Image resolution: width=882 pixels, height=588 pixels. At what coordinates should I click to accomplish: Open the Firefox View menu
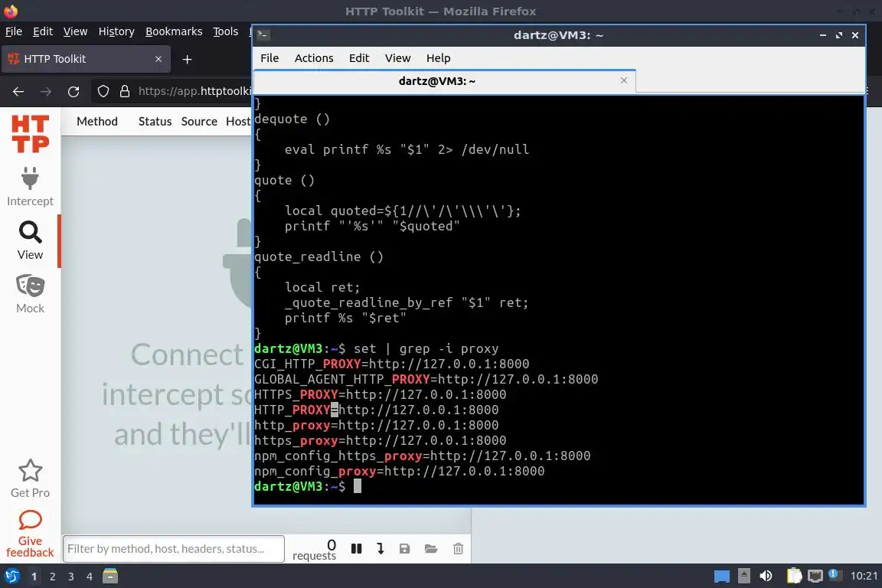click(x=75, y=31)
